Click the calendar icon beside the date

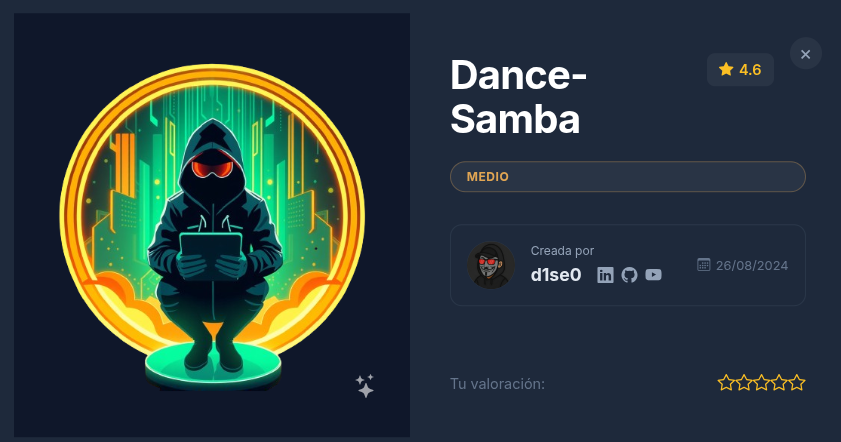[704, 264]
